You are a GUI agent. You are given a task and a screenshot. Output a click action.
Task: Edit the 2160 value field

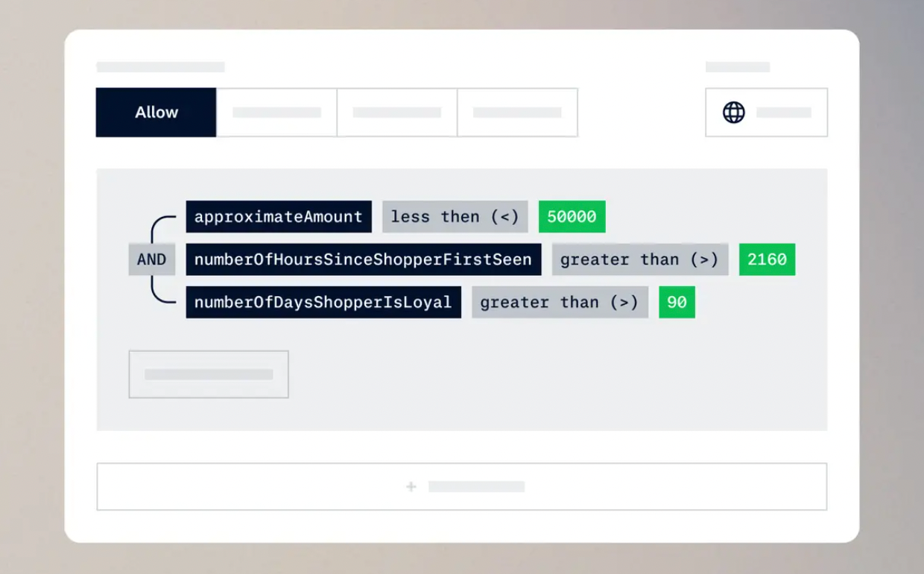[767, 259]
